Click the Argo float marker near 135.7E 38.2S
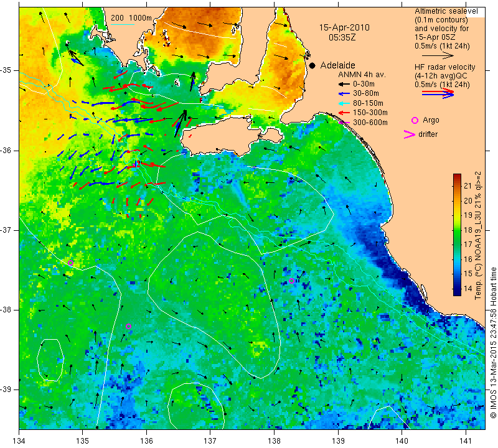This screenshot has width=498, height=448. click(128, 326)
